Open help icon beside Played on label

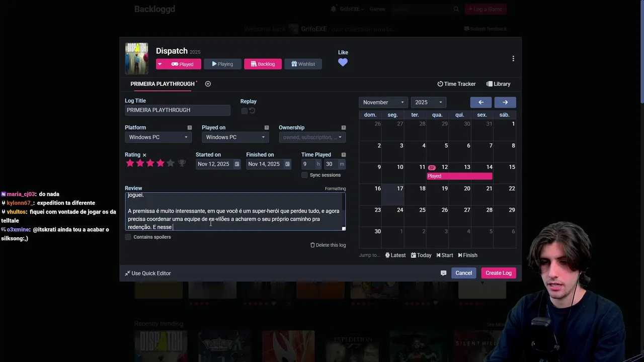pyautogui.click(x=267, y=128)
